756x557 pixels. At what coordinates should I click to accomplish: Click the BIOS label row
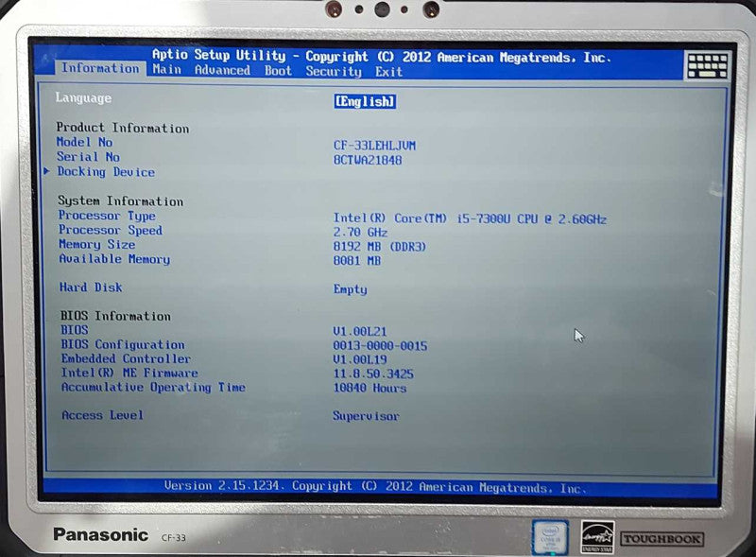(75, 330)
